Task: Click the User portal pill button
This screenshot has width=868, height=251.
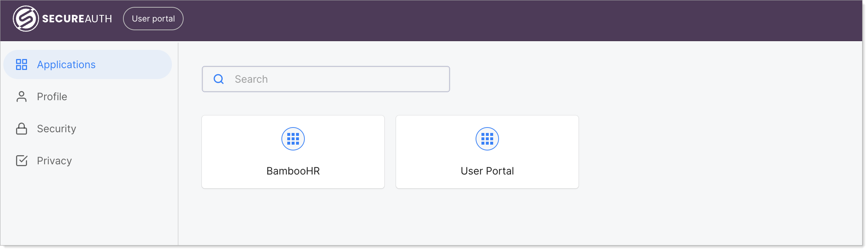Action: click(x=153, y=19)
